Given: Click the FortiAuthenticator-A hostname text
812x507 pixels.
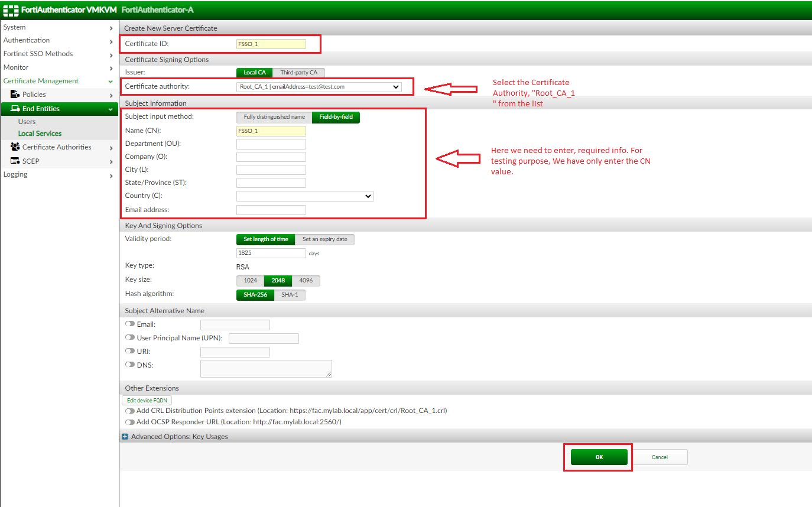Looking at the screenshot, I should [157, 10].
